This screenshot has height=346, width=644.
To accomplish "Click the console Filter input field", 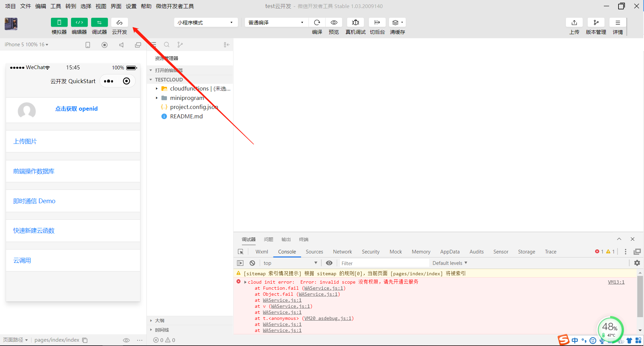I will [x=384, y=263].
